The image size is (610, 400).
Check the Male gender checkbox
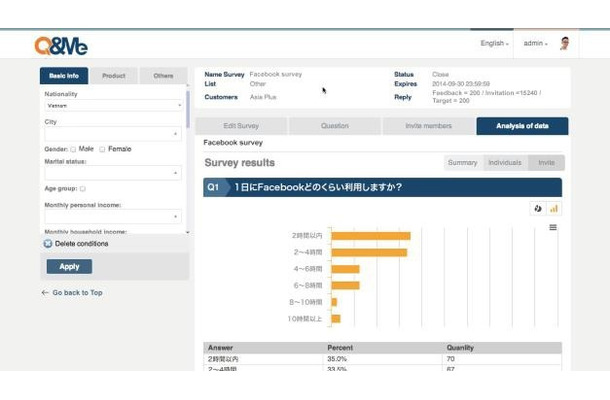pos(73,149)
